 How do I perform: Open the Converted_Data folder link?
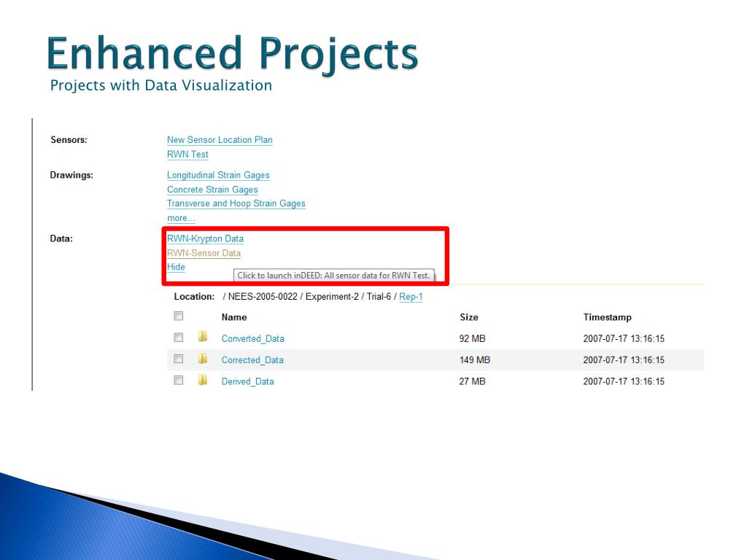pos(253,338)
